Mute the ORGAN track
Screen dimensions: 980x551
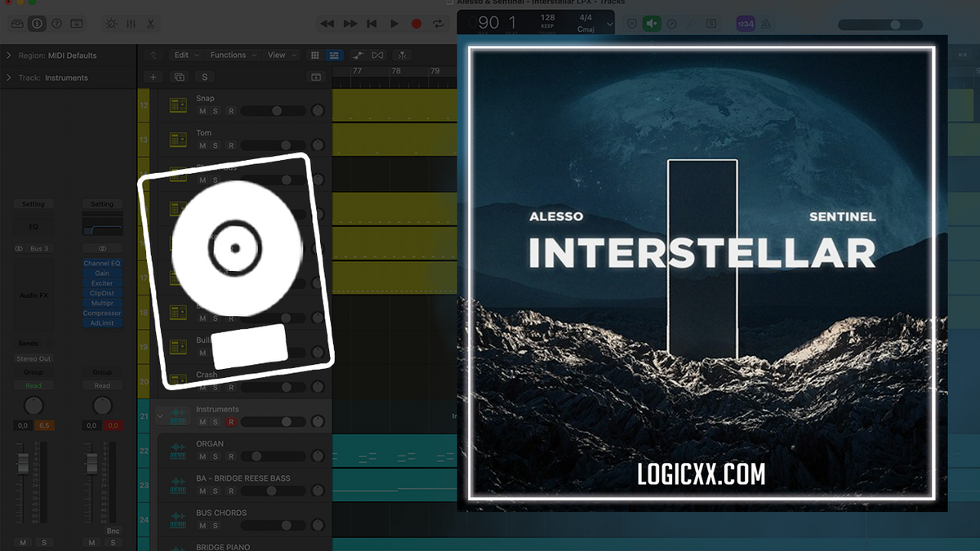click(203, 456)
